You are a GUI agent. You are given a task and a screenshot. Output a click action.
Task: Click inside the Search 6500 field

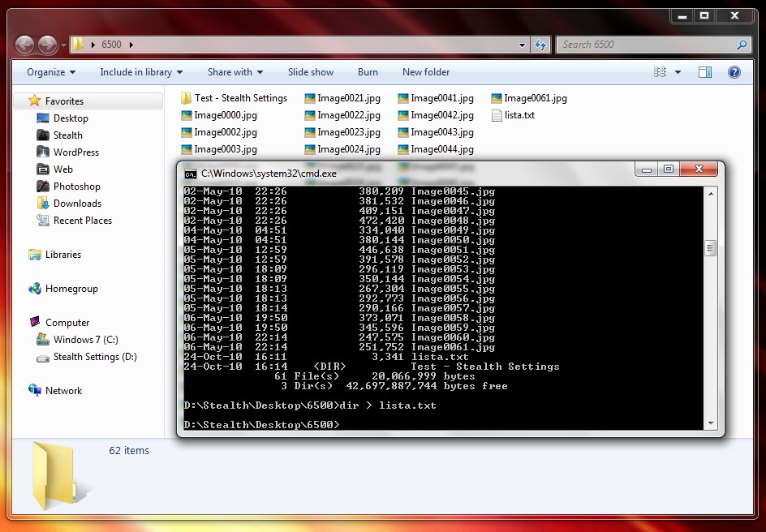645,45
